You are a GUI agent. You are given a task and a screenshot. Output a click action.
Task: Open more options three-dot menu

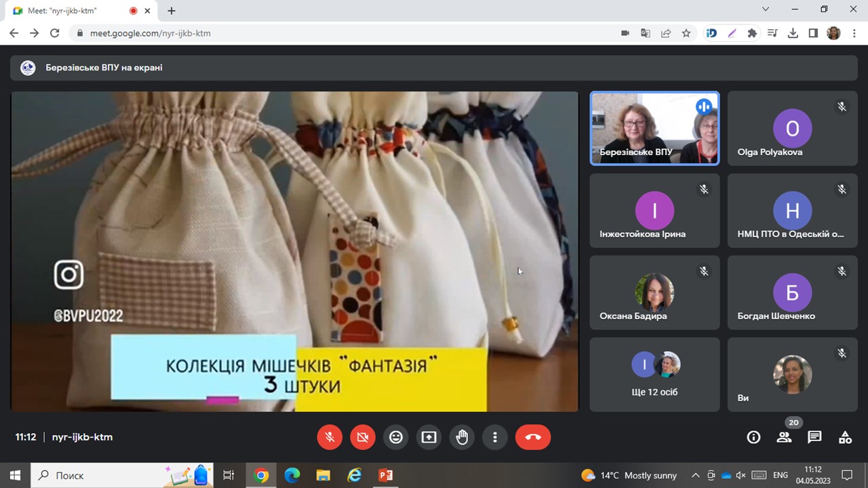495,437
